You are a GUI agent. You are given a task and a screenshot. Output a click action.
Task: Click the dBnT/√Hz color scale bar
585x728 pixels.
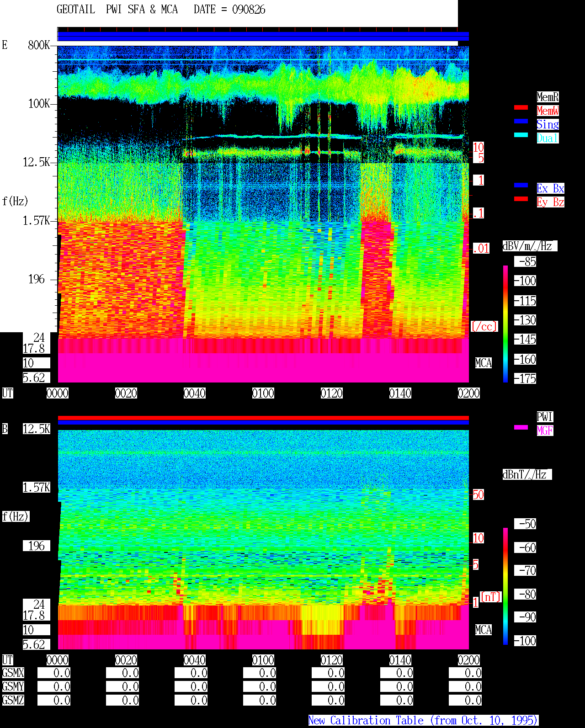[505, 586]
